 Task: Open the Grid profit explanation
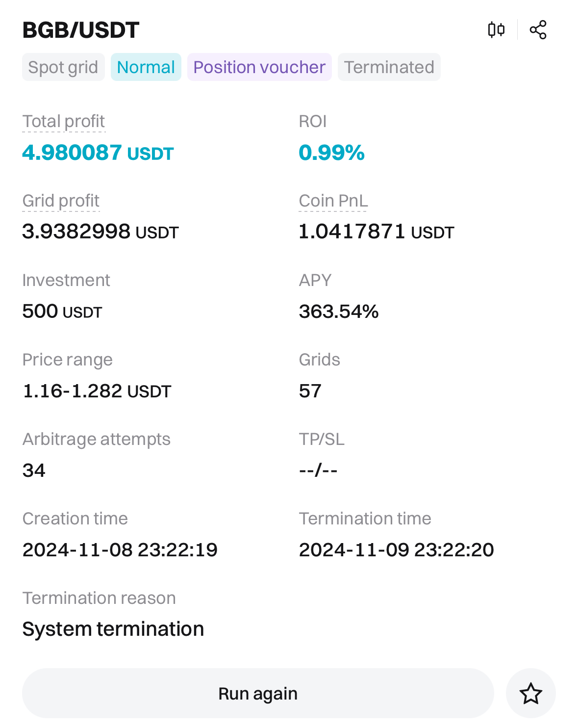(x=60, y=201)
